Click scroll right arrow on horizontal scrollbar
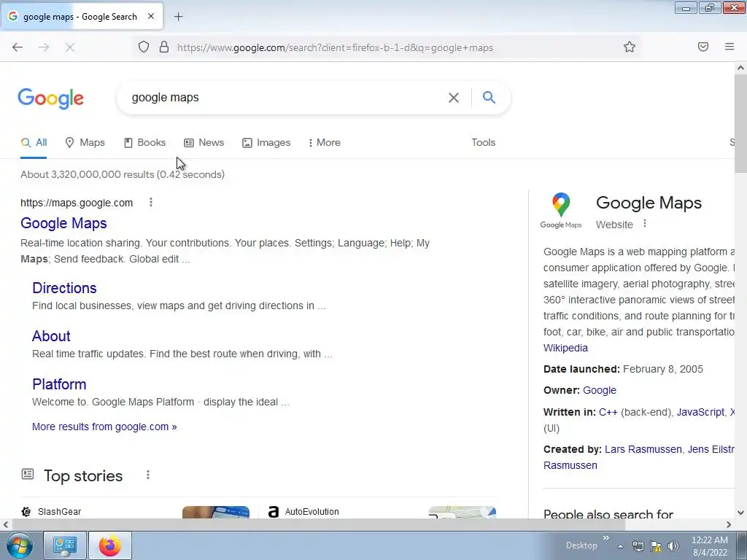The image size is (747, 560). [x=729, y=524]
